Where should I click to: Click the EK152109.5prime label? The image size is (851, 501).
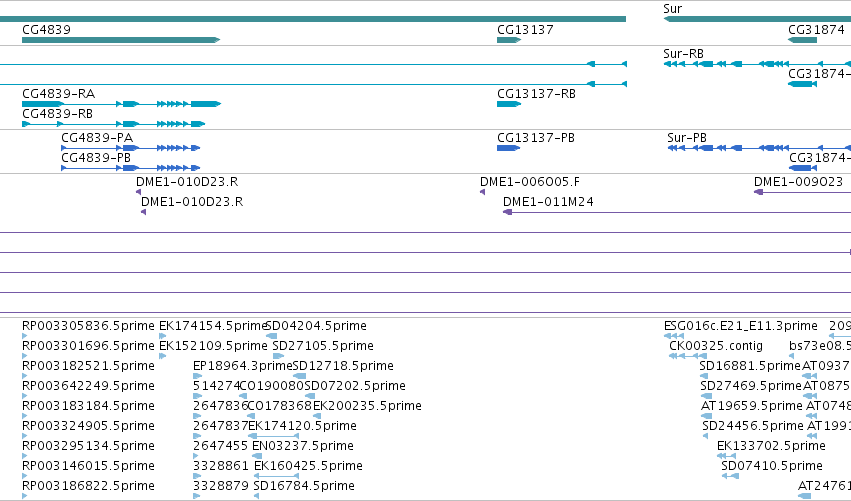click(x=213, y=346)
